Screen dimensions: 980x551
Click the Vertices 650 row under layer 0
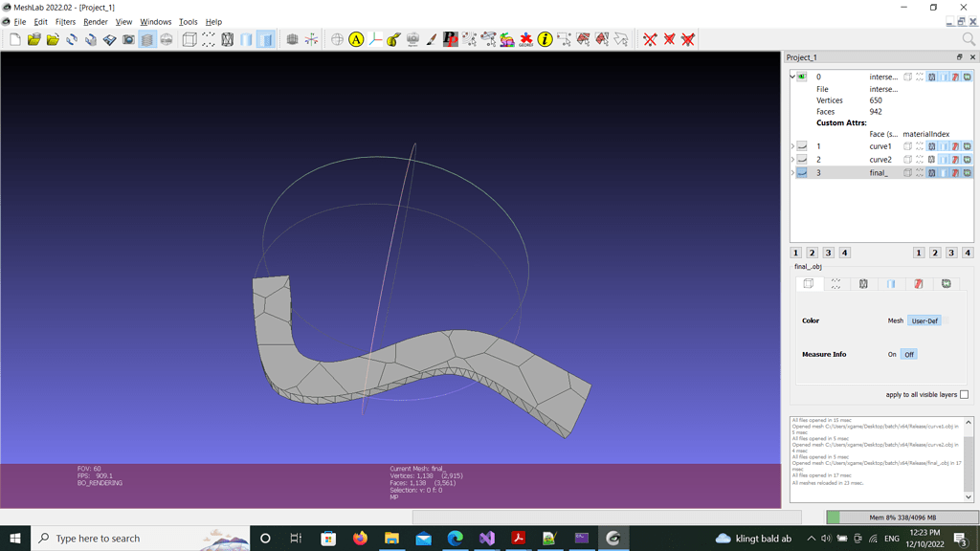pyautogui.click(x=881, y=99)
